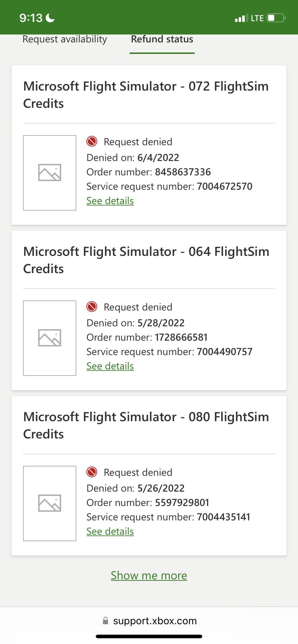Click the denied icon for order 5597929801
Image resolution: width=298 pixels, height=644 pixels.
click(x=92, y=472)
